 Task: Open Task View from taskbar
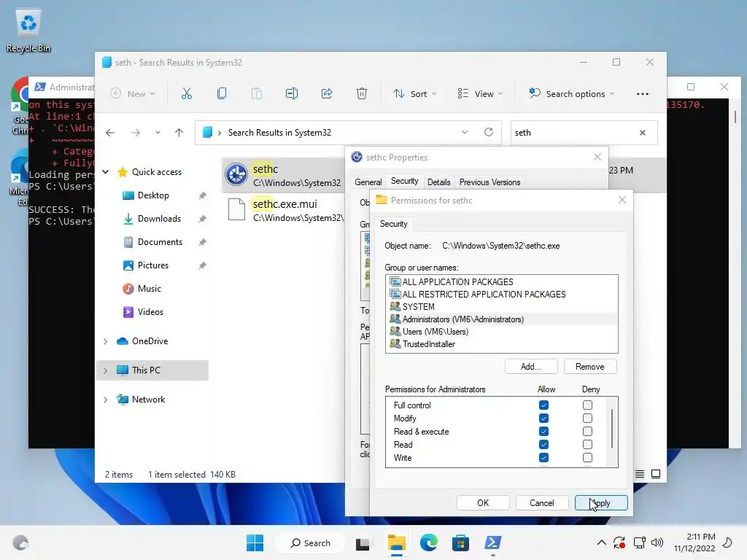363,543
